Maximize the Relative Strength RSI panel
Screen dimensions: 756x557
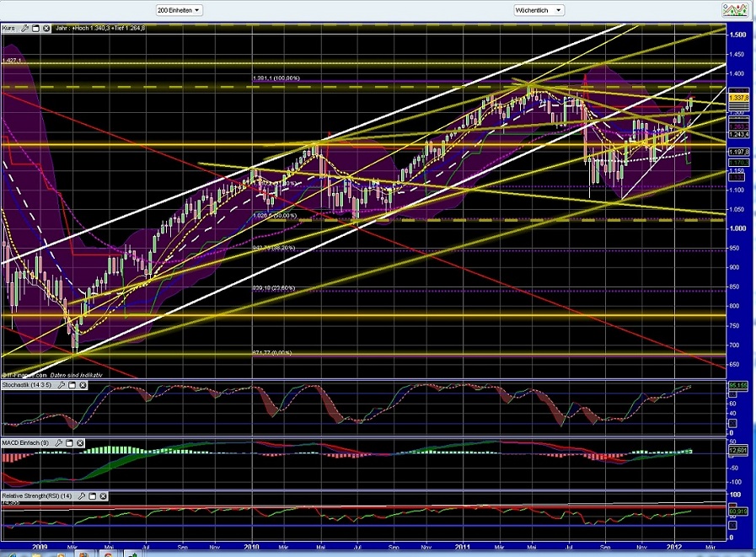point(93,495)
